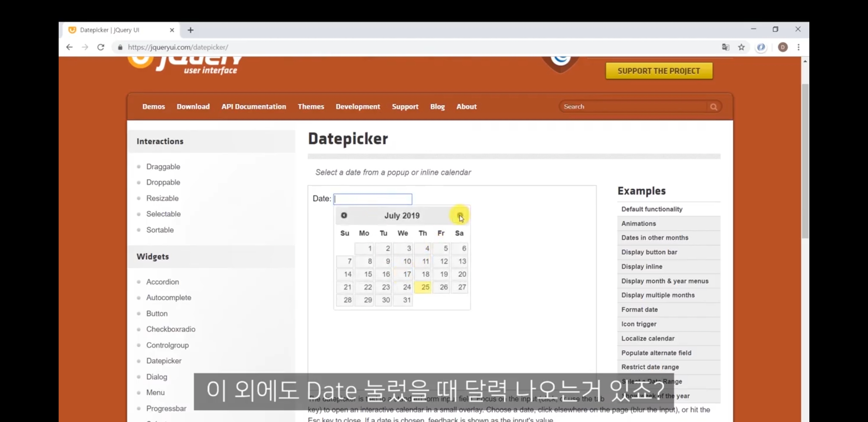Open Controlgroup widget link
Screen dimensions: 868x422
167,345
